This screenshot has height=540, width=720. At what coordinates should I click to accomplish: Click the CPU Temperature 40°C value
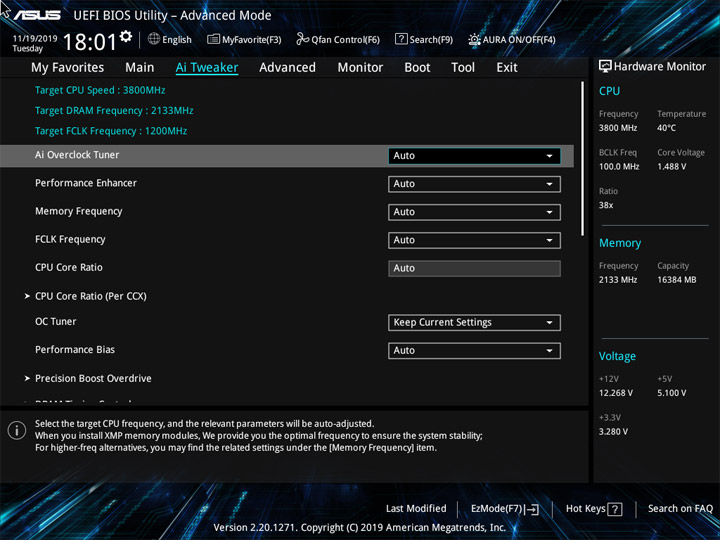click(x=666, y=128)
